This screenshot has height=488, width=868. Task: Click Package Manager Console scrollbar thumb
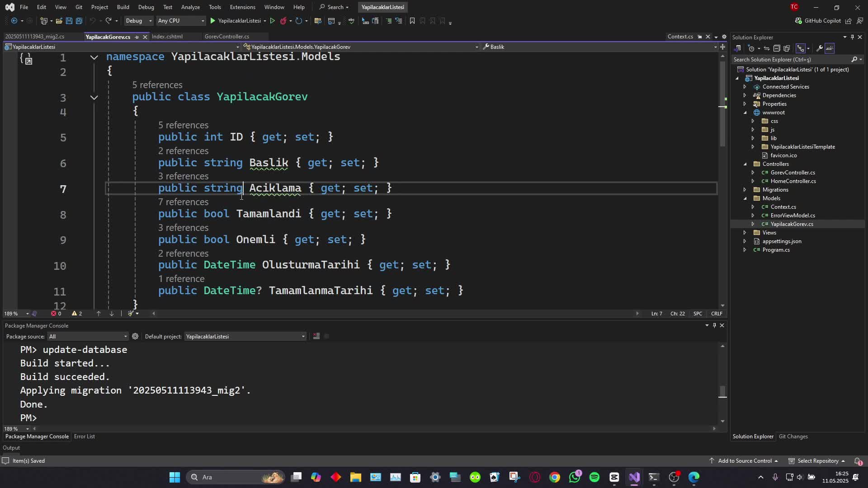722,392
